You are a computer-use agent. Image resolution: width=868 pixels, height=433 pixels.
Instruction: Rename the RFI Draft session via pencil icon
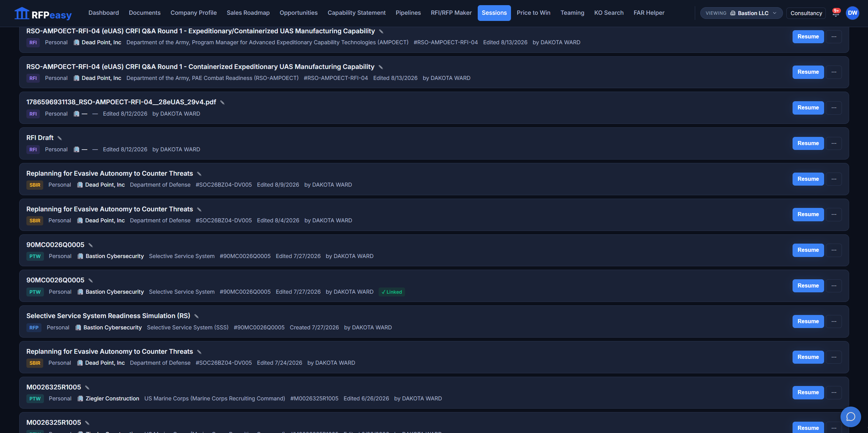[60, 138]
